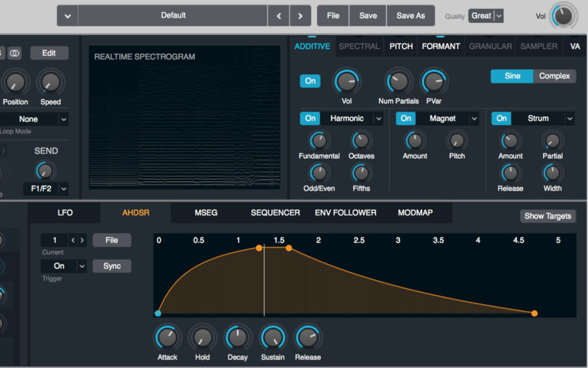Viewport: 588px width, 368px height.
Task: Click the PVar knob
Action: point(434,82)
